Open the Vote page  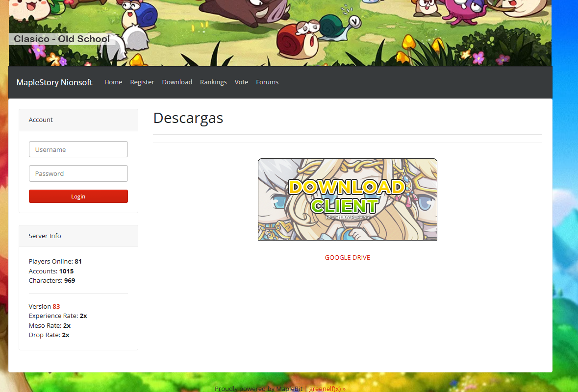coord(242,82)
